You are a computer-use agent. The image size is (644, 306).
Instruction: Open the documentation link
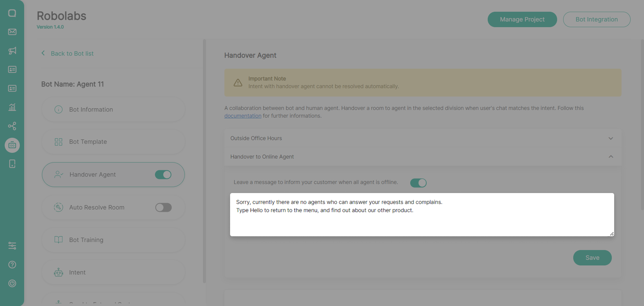click(x=243, y=116)
